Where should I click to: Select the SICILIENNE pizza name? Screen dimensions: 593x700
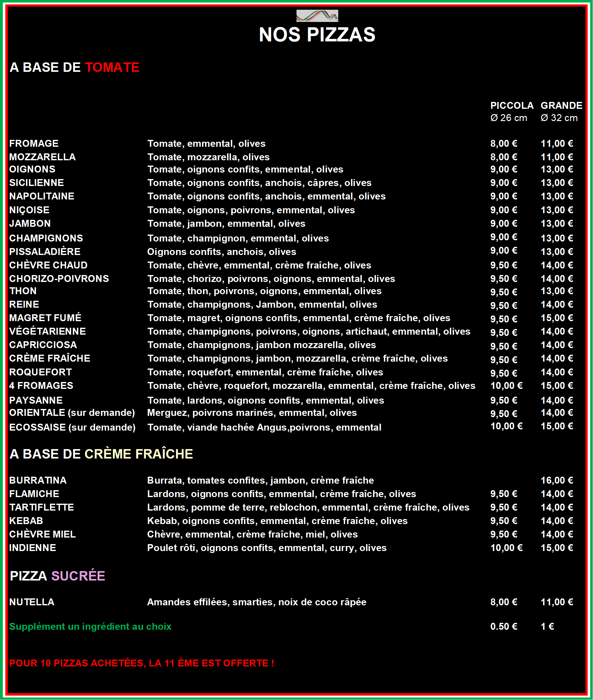[x=36, y=183]
